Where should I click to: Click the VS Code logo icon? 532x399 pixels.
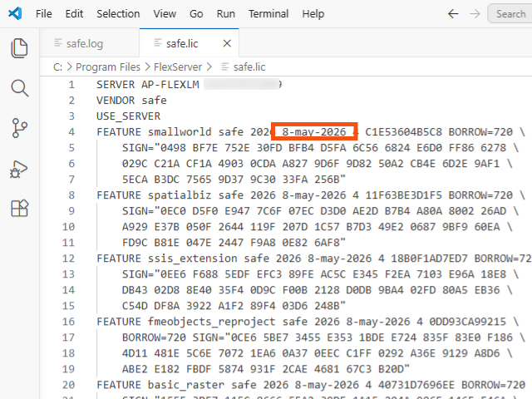click(x=15, y=13)
